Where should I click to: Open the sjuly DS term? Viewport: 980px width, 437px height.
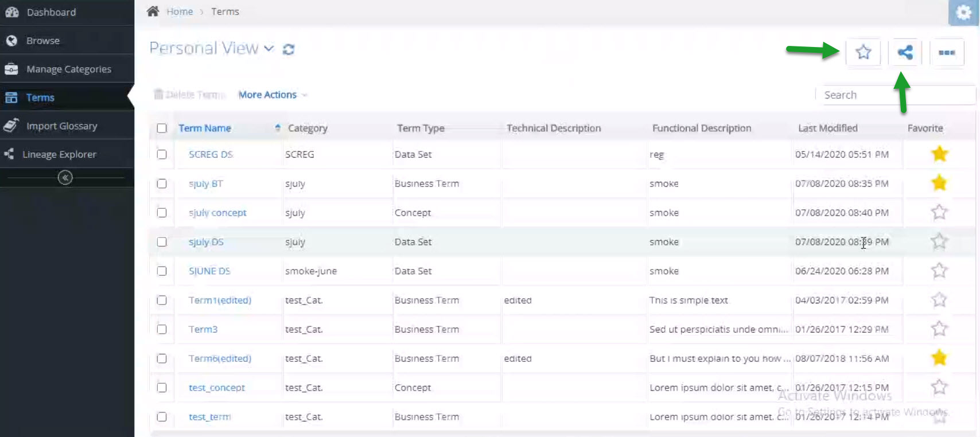pos(206,242)
